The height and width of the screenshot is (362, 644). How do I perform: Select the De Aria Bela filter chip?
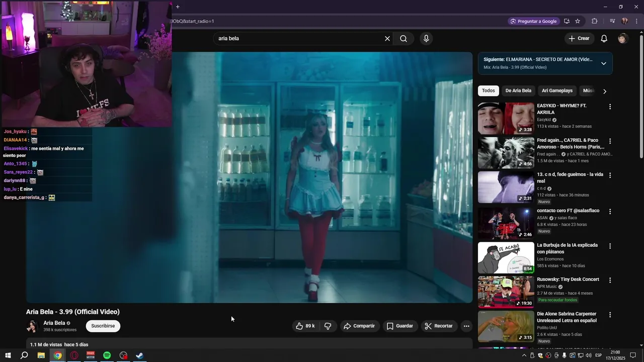click(518, 91)
